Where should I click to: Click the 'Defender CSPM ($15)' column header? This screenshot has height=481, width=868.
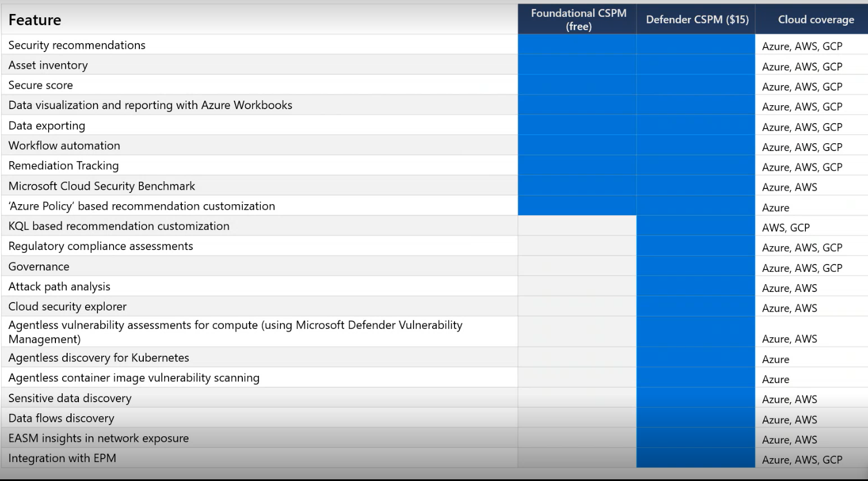(x=697, y=20)
